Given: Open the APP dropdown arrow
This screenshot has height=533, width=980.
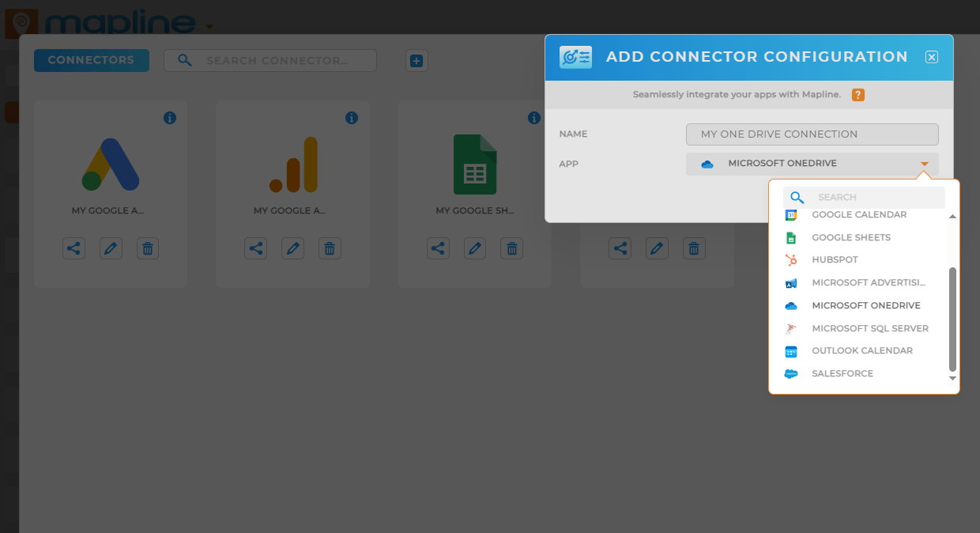Looking at the screenshot, I should point(923,164).
